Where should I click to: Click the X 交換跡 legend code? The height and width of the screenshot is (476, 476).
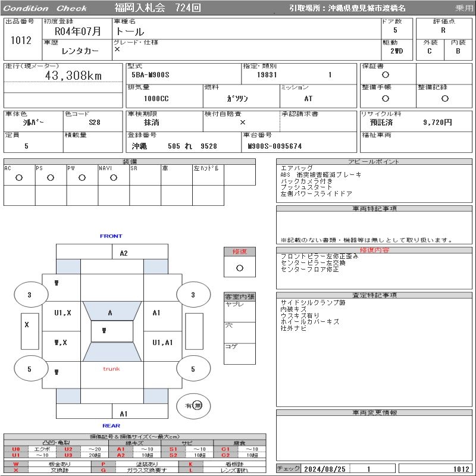16,470
